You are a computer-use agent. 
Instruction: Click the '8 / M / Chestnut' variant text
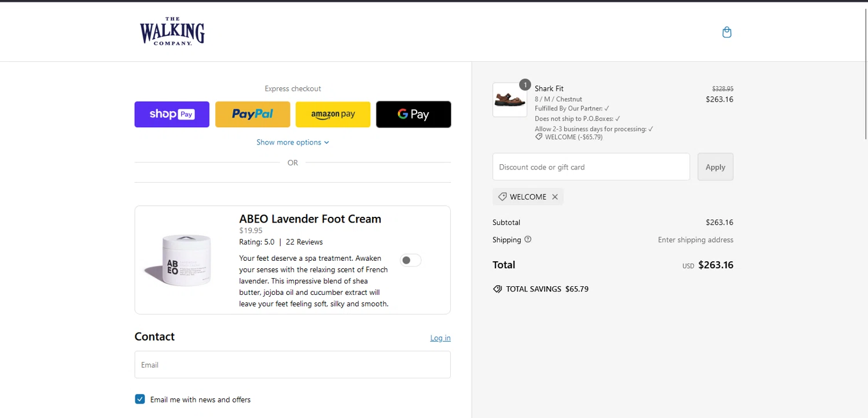558,99
